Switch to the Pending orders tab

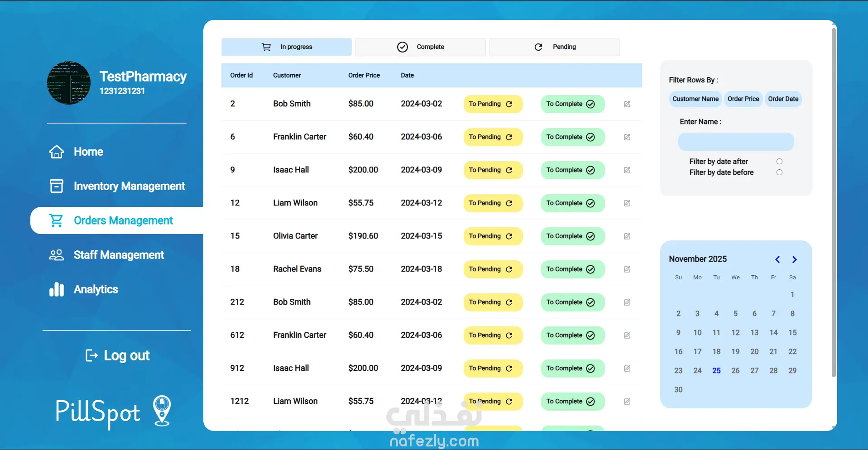tap(555, 47)
